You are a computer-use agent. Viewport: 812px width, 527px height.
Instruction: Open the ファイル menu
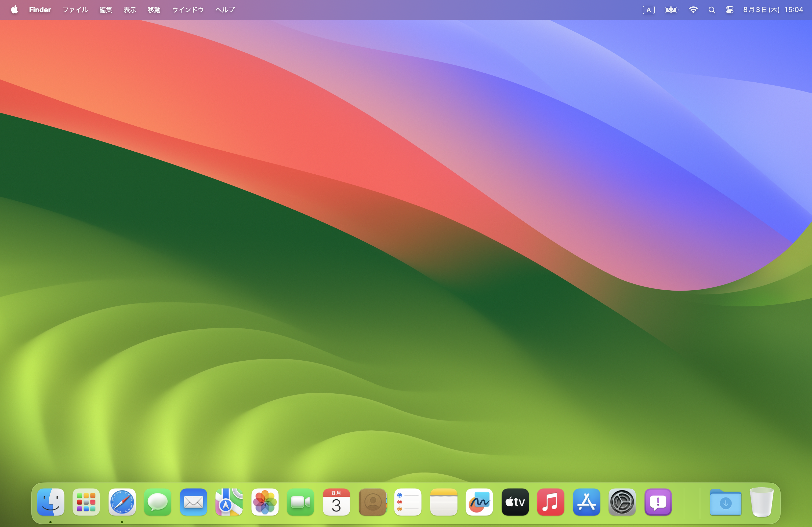[x=75, y=10]
